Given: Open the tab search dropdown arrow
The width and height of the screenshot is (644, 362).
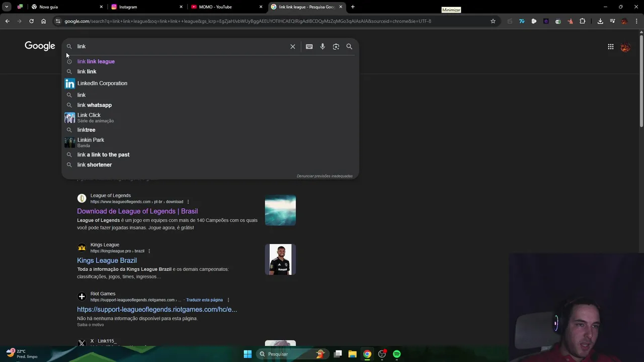Looking at the screenshot, I should pyautogui.click(x=7, y=7).
